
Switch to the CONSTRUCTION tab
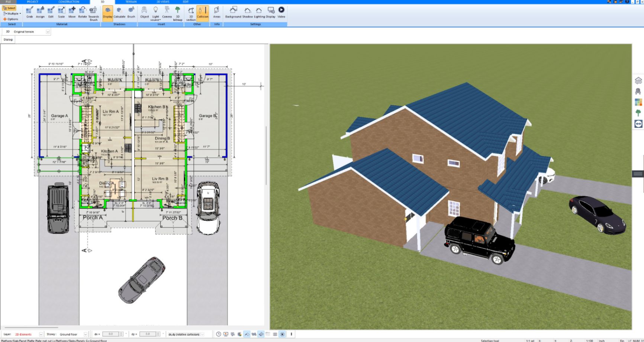69,2
